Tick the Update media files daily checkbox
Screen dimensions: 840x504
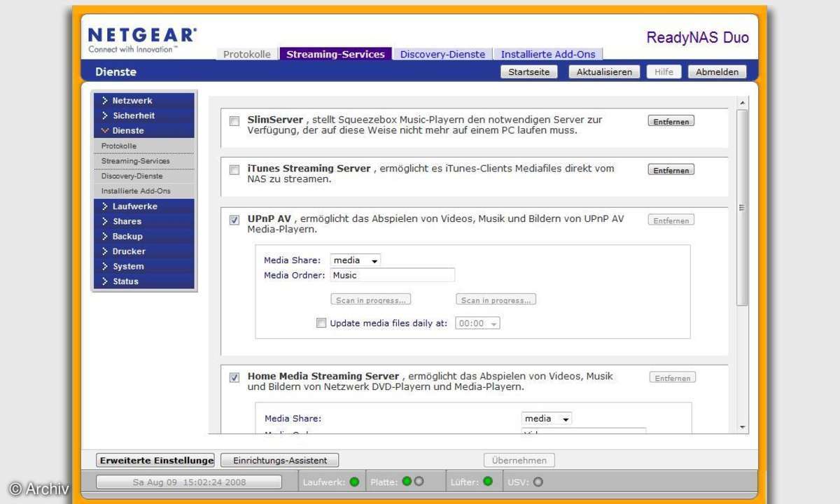click(x=321, y=323)
